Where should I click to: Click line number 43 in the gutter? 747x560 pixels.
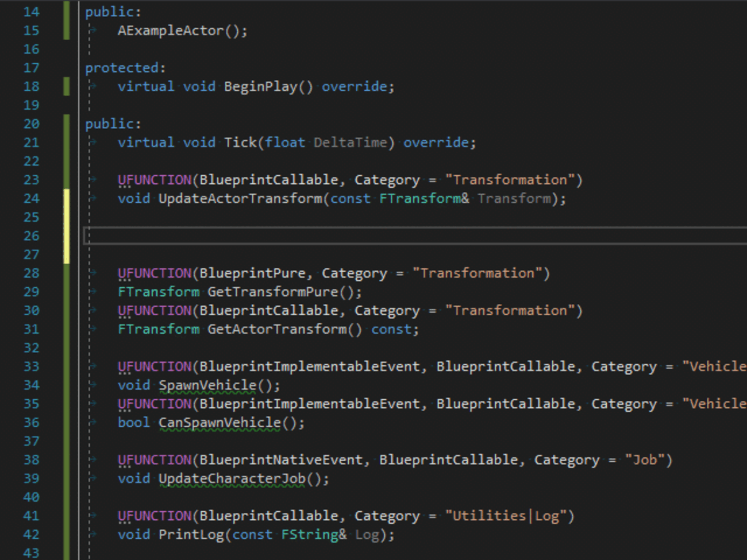[x=32, y=553]
